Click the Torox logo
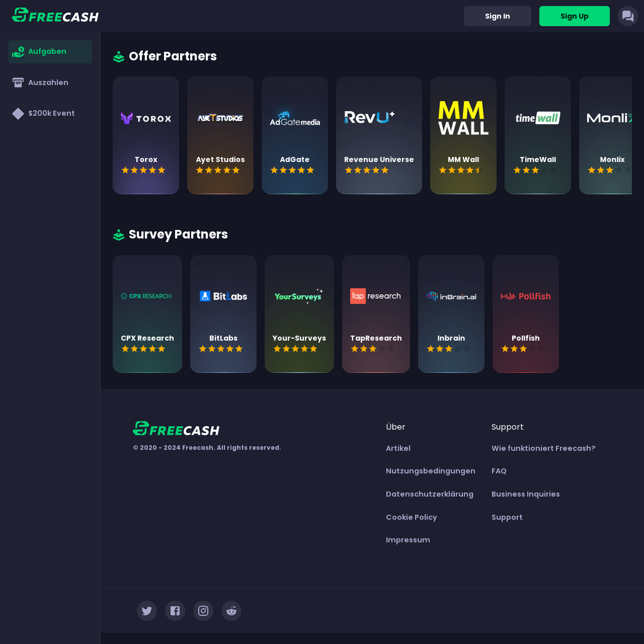Screen dimensions: 644x644 146,118
